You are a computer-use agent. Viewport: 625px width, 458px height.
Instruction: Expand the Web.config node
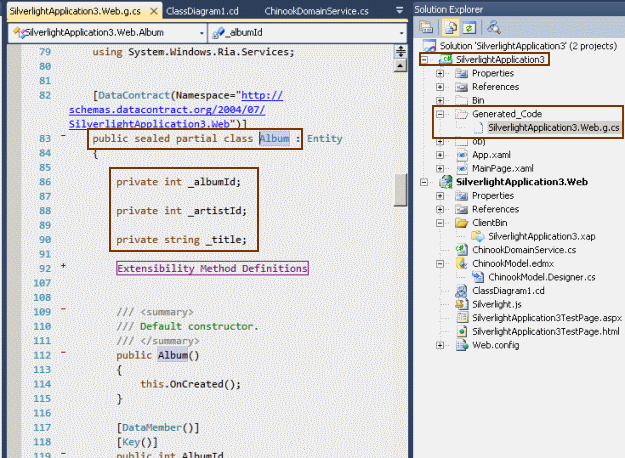440,345
